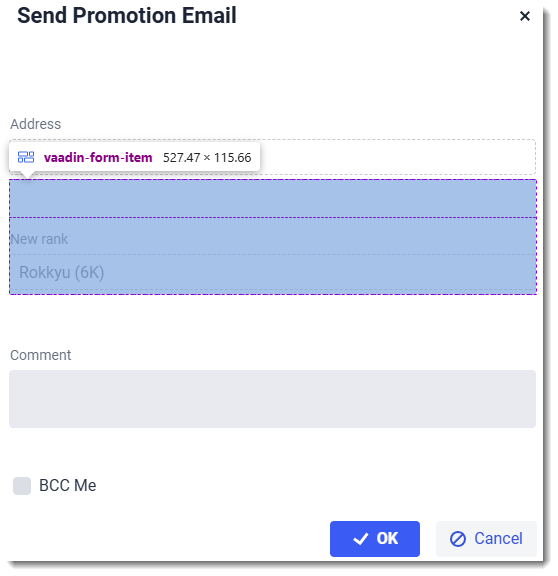Click the form-item icon in the inspector tooltip
558x576 pixels.
coord(26,157)
